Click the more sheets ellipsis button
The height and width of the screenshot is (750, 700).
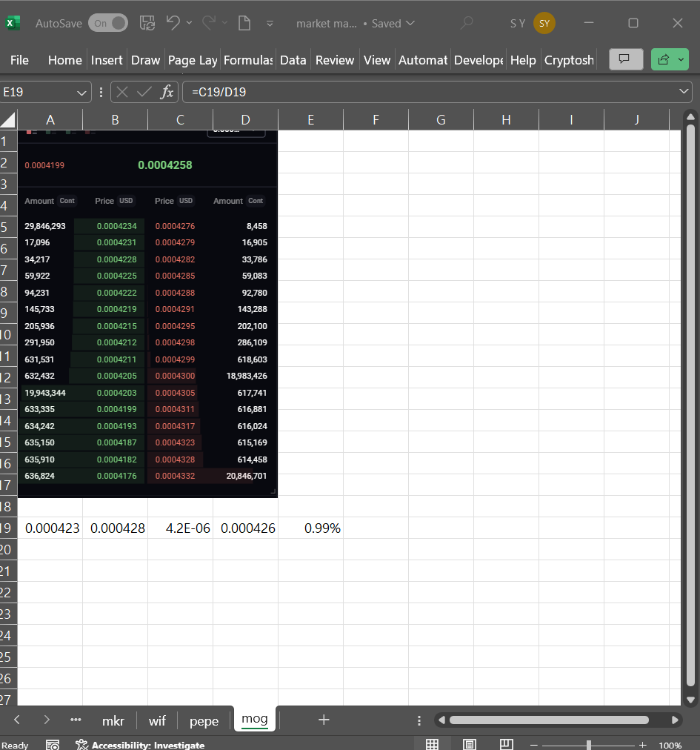point(76,720)
